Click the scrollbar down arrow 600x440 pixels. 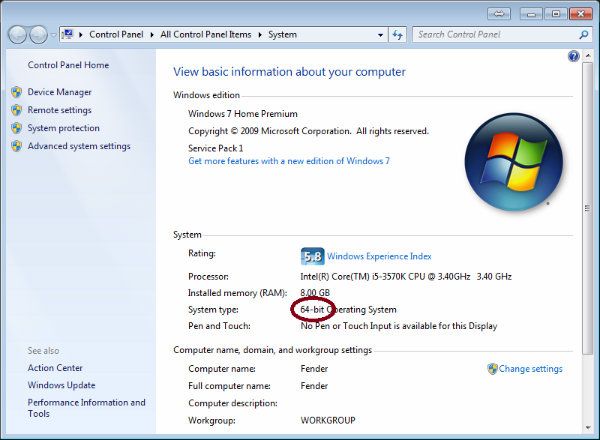(x=587, y=428)
